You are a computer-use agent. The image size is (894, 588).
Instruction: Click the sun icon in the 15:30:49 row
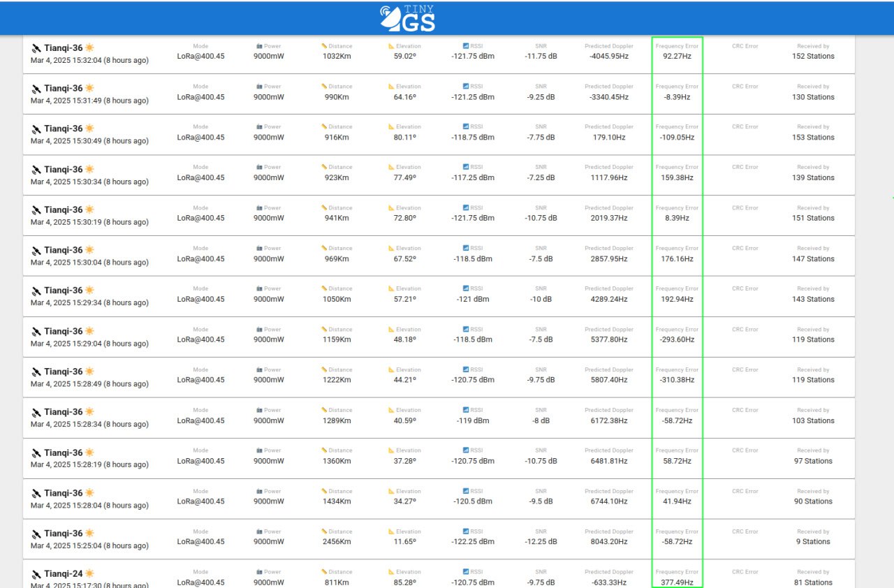point(89,128)
